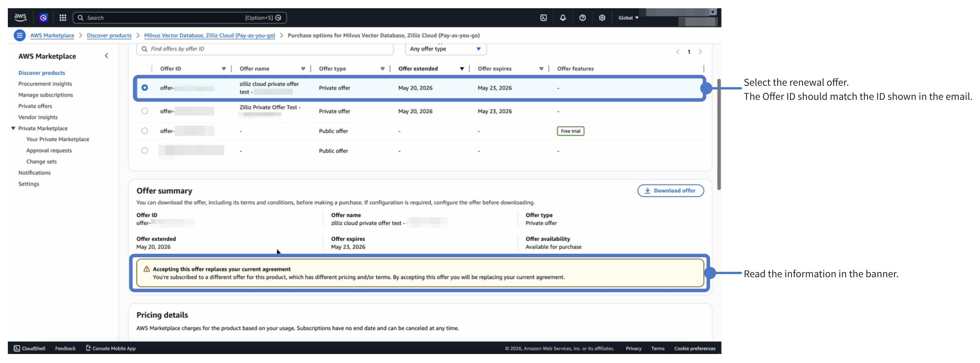This screenshot has height=363, width=980.
Task: Select the zilliz cloud private offer test radio
Action: (x=145, y=88)
